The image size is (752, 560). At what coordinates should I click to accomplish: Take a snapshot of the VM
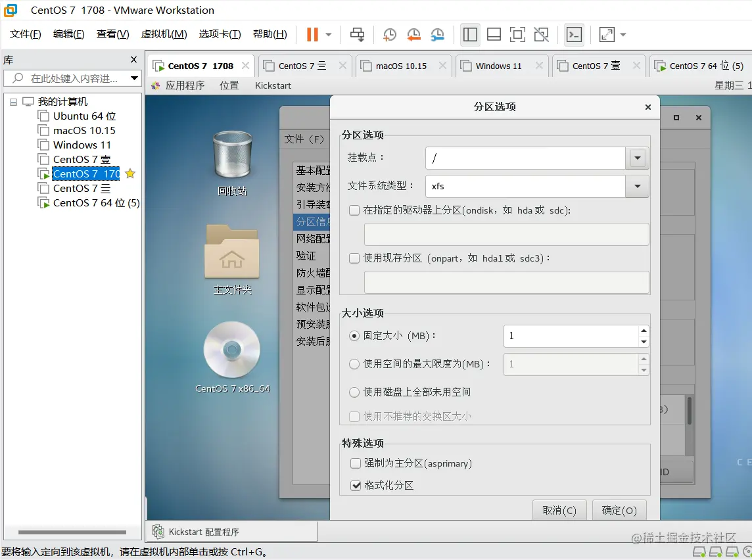389,35
